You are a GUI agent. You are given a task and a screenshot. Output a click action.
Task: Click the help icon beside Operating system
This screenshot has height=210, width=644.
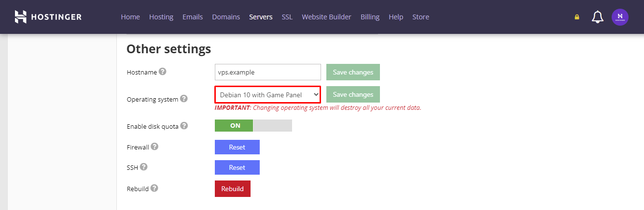[184, 99]
